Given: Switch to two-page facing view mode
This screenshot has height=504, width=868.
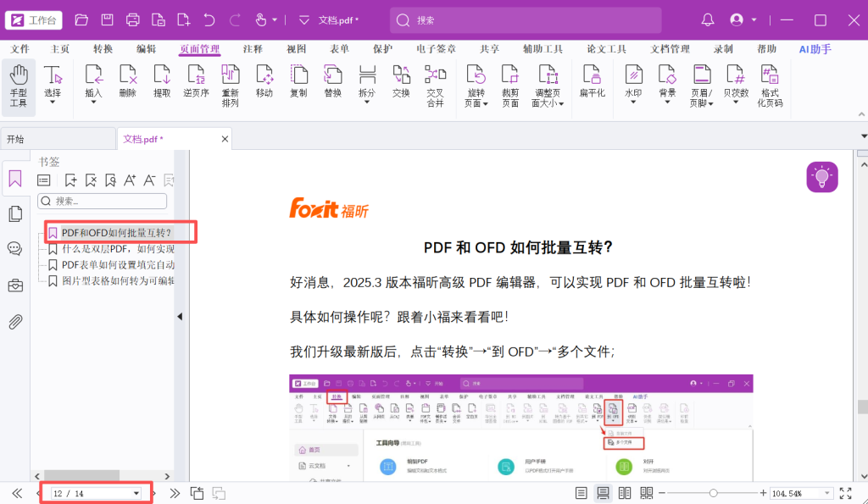Looking at the screenshot, I should coord(625,493).
